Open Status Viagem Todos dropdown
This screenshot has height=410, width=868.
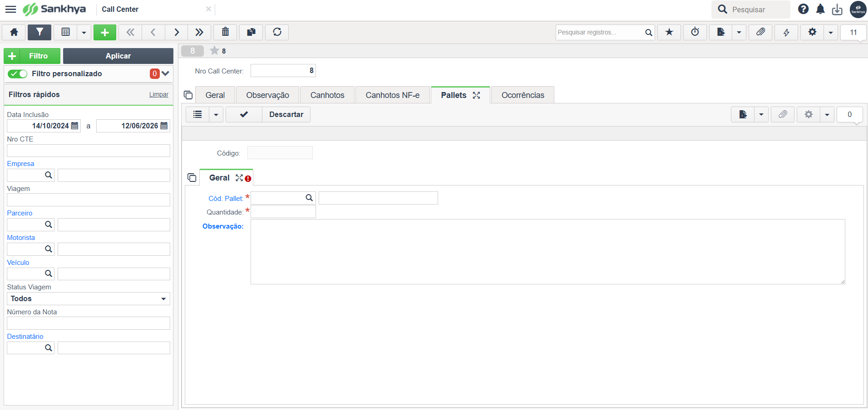coord(89,298)
